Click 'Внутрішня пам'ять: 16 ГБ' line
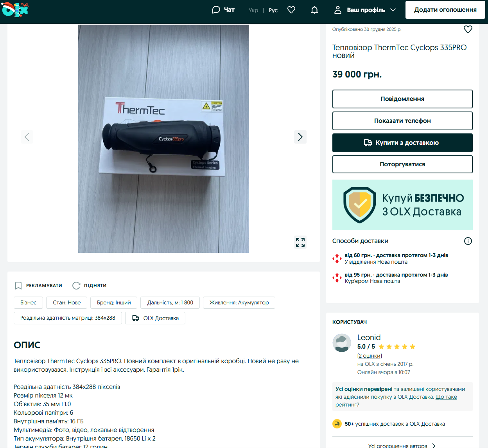The width and height of the screenshot is (488, 448). [48, 421]
